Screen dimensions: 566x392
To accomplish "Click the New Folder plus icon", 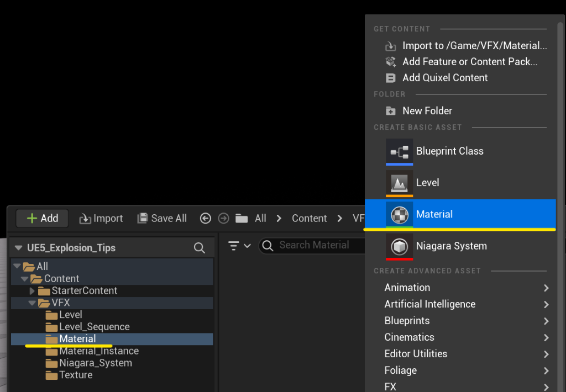I will [x=391, y=111].
